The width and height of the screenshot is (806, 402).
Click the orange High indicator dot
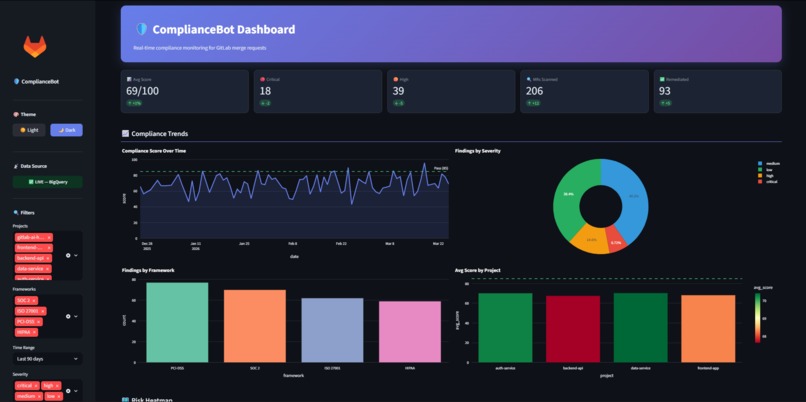pyautogui.click(x=395, y=80)
